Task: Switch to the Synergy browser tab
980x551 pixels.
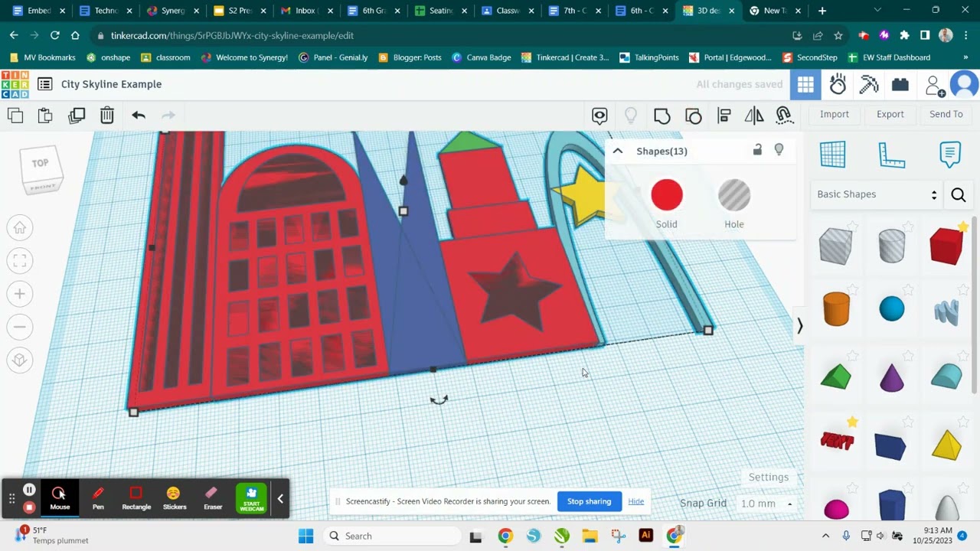Action: coord(171,11)
